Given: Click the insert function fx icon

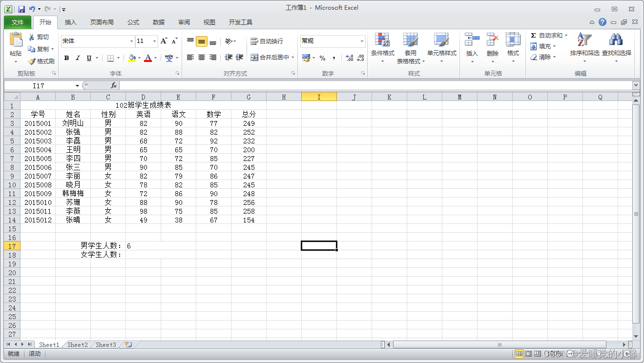Looking at the screenshot, I should [x=113, y=86].
